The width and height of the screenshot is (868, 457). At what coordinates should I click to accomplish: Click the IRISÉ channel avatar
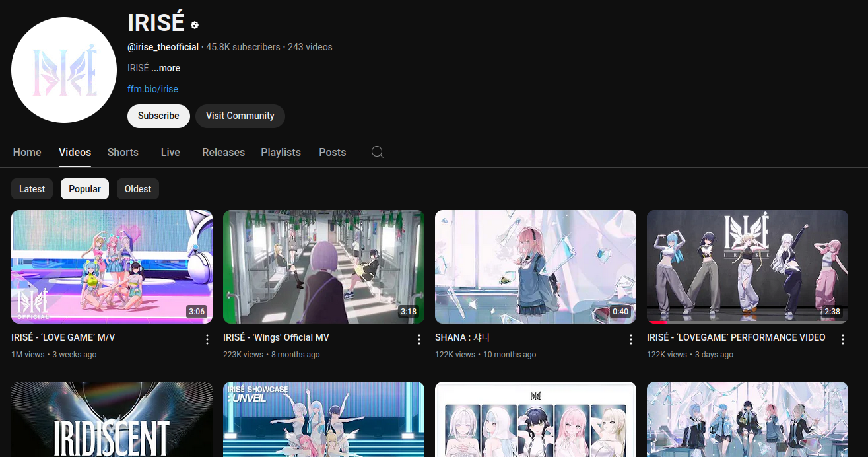[64, 70]
